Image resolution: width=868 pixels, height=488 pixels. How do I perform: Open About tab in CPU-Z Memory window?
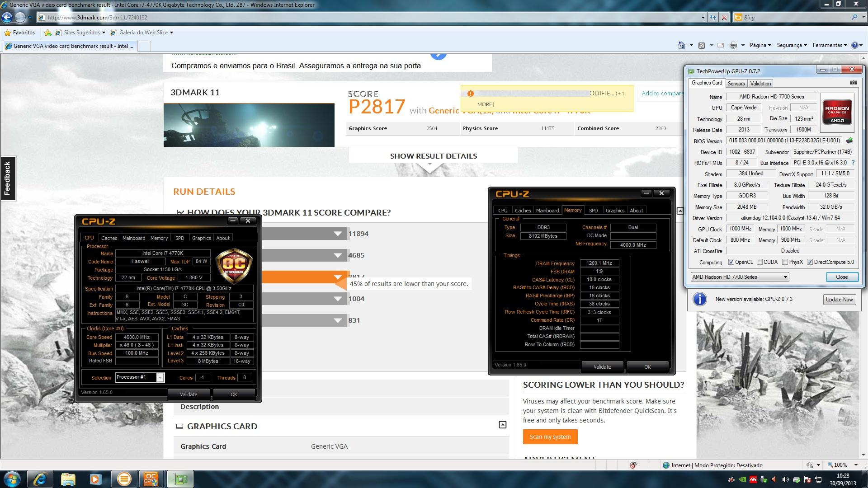636,211
